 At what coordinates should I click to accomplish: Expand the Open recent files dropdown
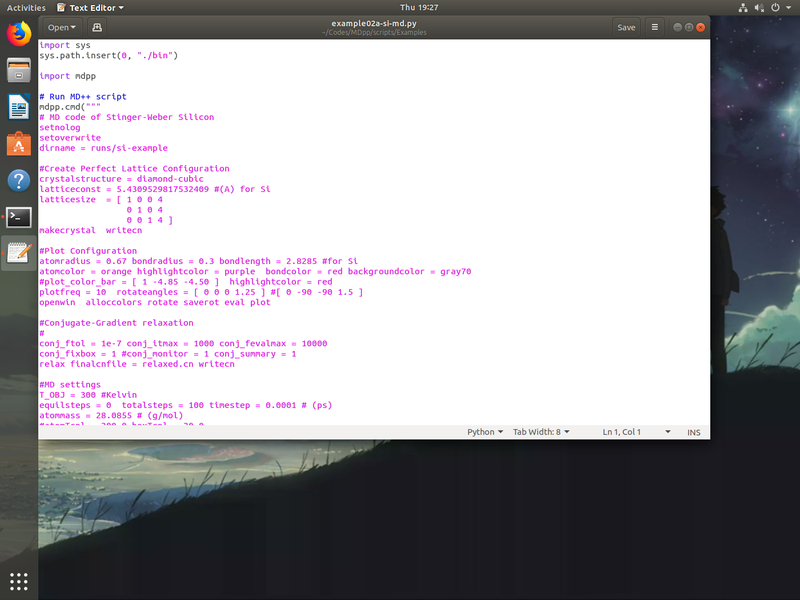coord(62,28)
